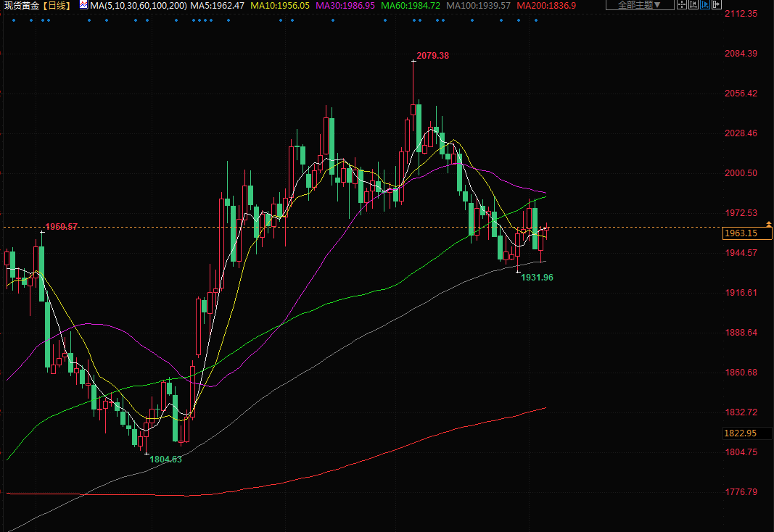Click the 1860.68 axis price
The image size is (774, 532).
pyautogui.click(x=741, y=373)
